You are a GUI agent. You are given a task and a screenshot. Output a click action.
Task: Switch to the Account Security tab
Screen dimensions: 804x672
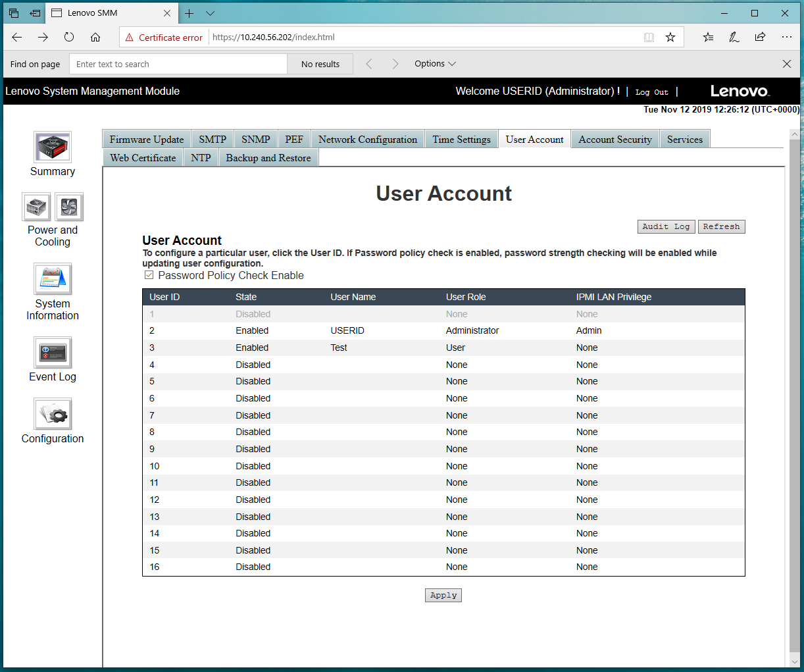click(x=615, y=140)
